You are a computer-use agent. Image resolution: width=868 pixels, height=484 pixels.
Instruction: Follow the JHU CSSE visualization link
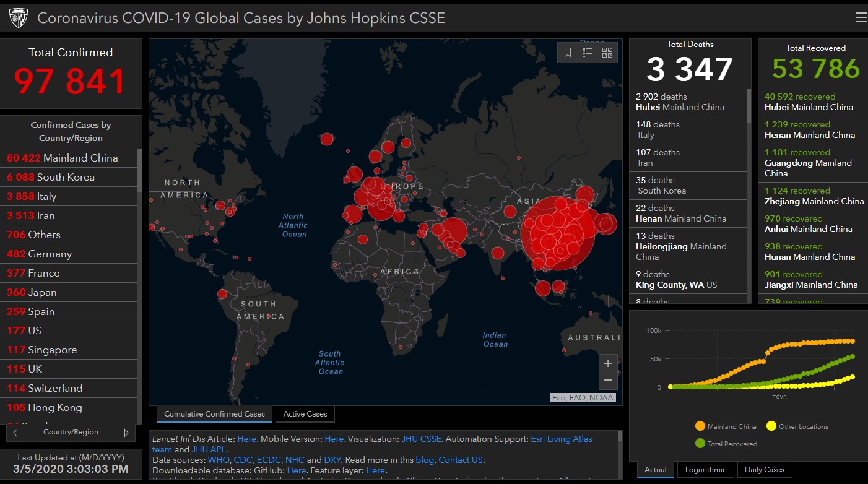tap(421, 439)
